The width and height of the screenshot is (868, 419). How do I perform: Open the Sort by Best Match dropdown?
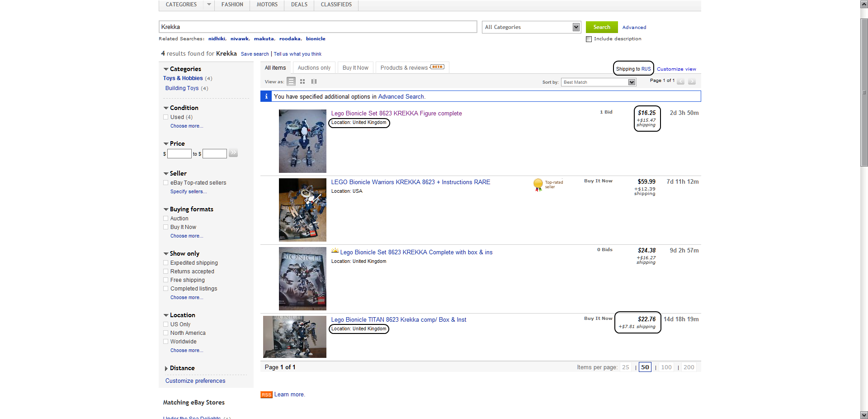599,82
